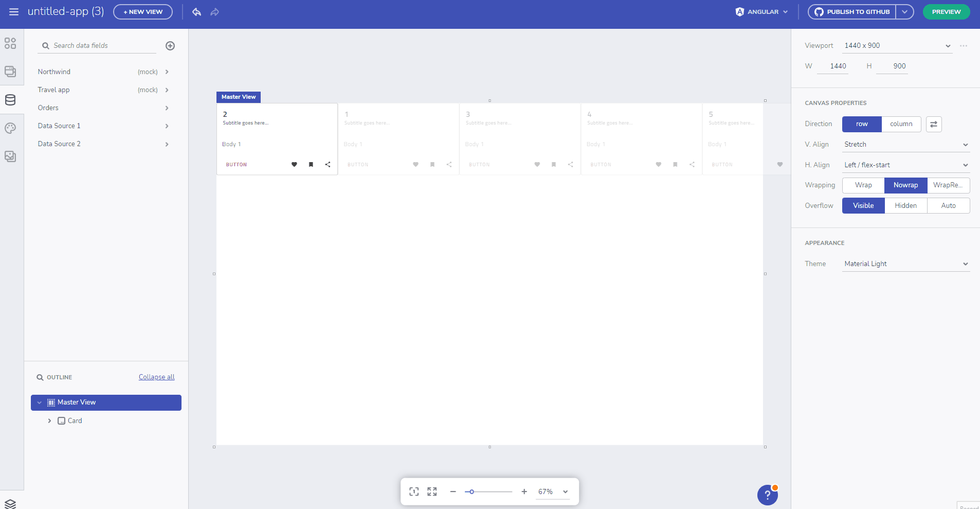Set canvas direction to column
980x509 pixels.
pyautogui.click(x=901, y=124)
